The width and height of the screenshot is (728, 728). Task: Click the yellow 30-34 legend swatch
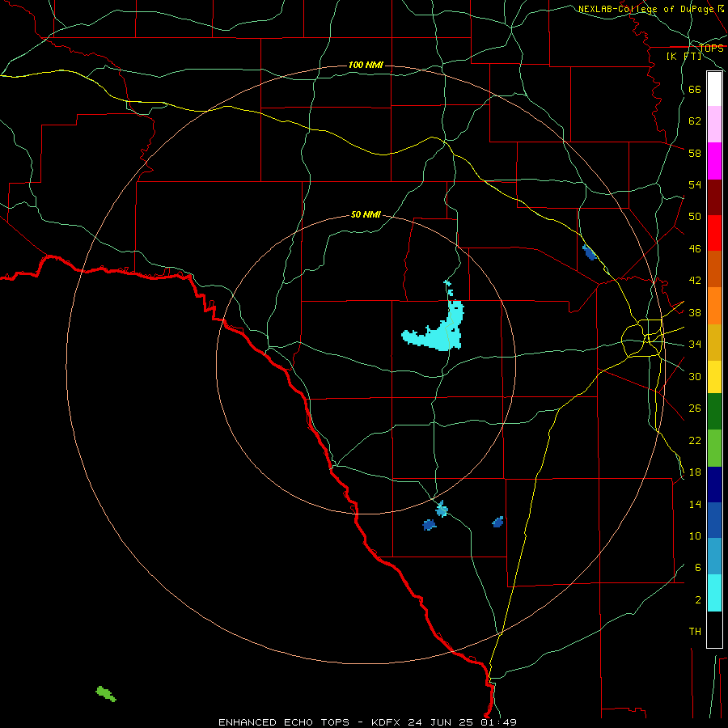click(x=714, y=377)
